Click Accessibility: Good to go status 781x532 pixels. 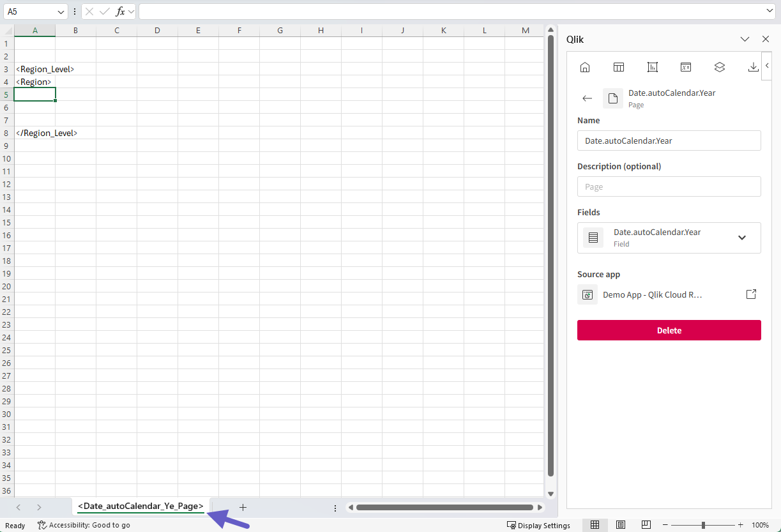(84, 525)
